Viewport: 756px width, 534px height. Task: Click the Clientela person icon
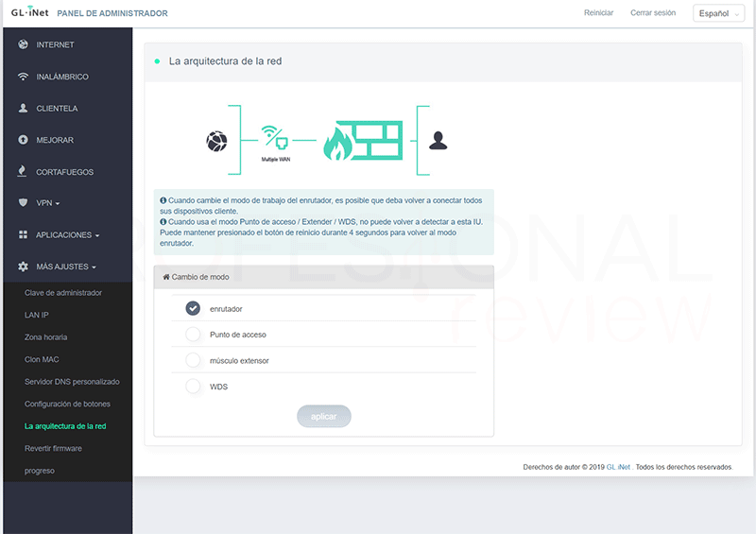(x=23, y=108)
